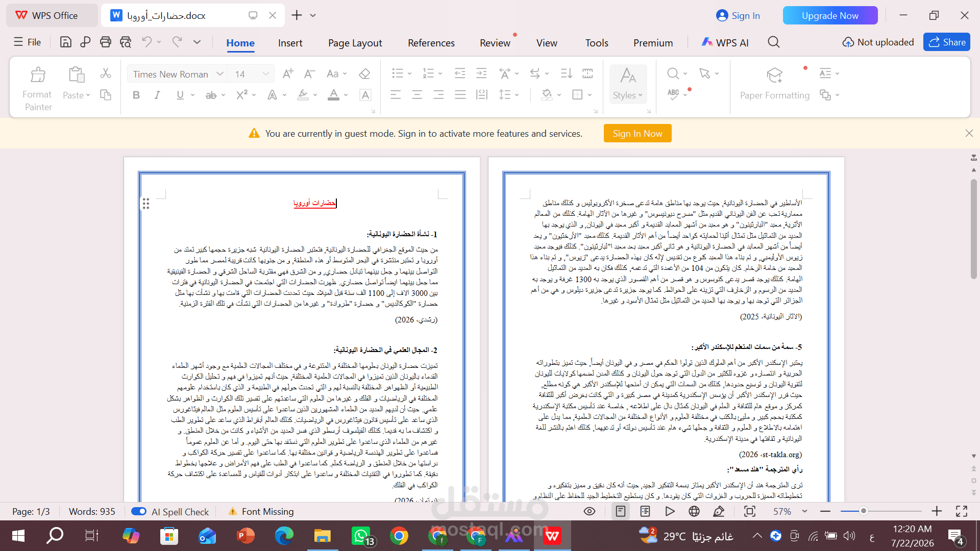980x551 pixels.
Task: Click the Find magnifier icon in ribbon
Action: coord(673,73)
